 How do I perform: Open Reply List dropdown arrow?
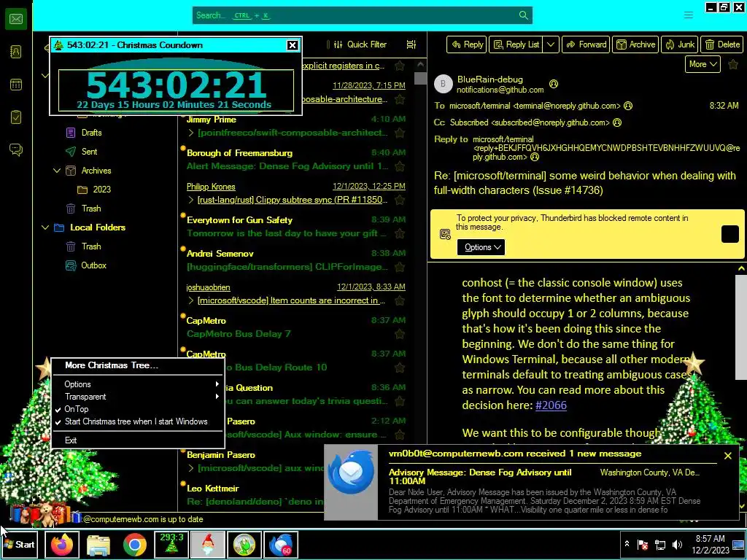pyautogui.click(x=551, y=44)
